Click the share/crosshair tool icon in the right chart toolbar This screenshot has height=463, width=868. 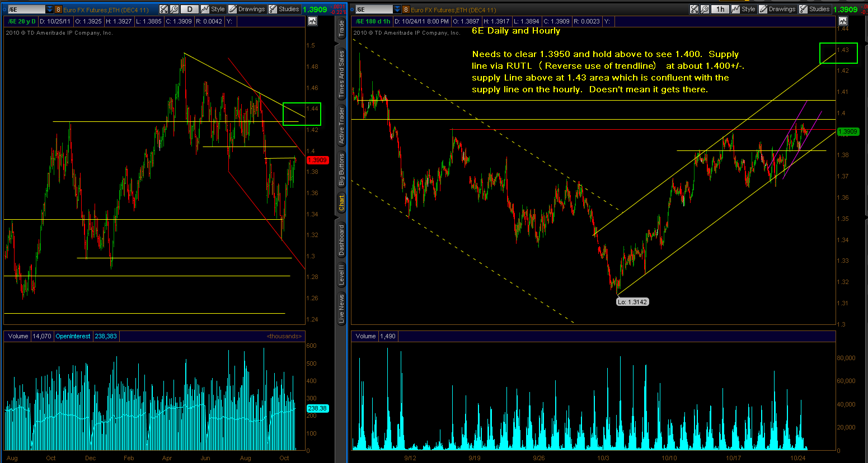(x=694, y=9)
